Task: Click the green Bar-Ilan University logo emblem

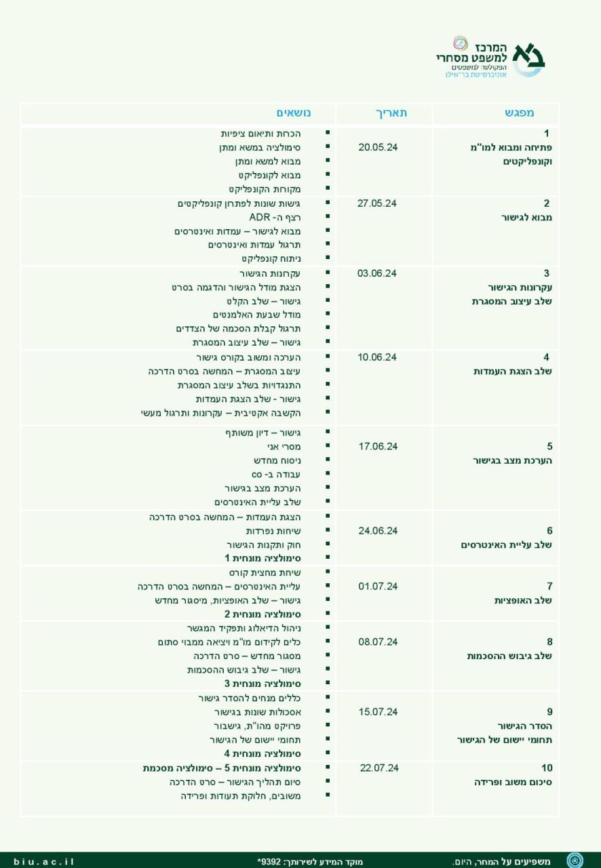Action: pos(528,58)
